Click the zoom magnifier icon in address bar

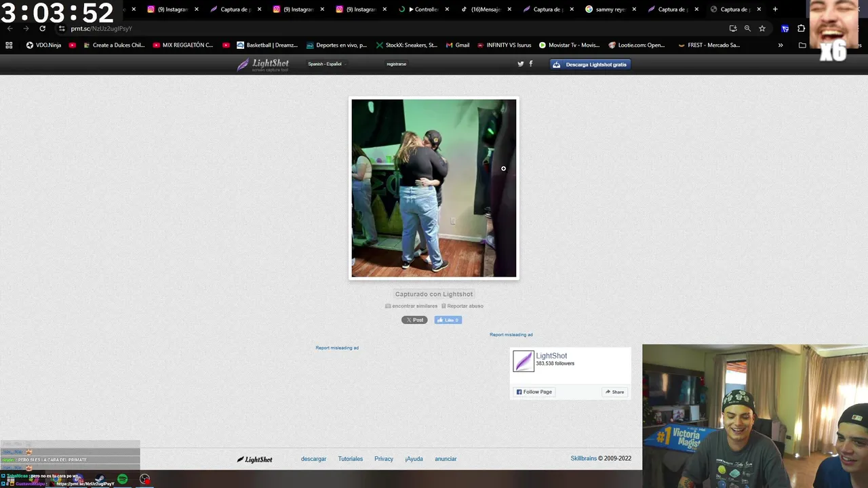pyautogui.click(x=747, y=28)
